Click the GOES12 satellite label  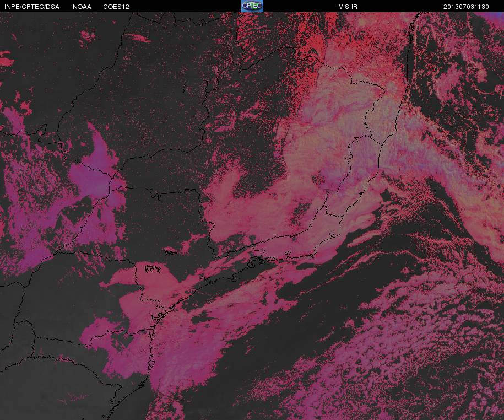(116, 7)
